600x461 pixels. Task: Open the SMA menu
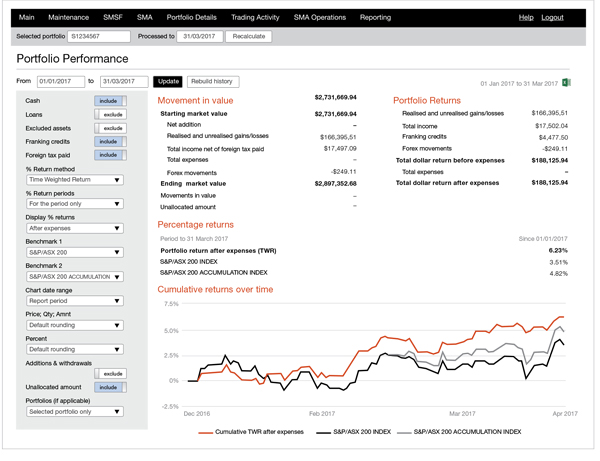(145, 18)
